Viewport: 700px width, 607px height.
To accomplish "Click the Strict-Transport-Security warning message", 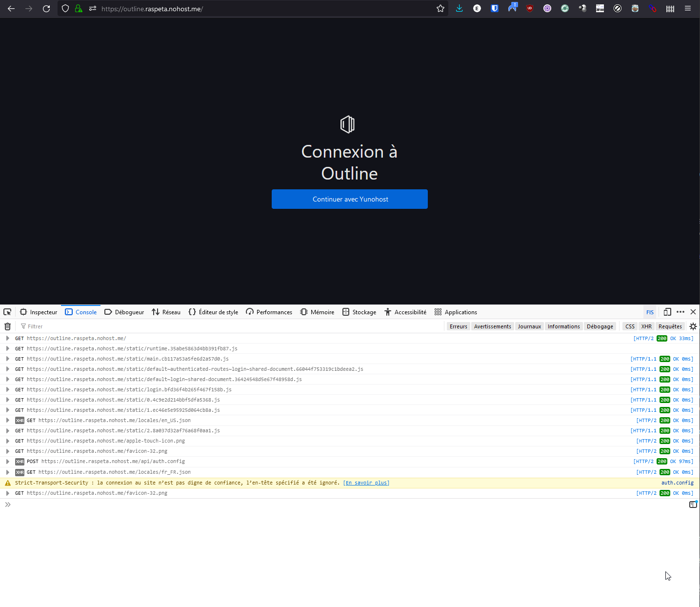I will coord(177,483).
